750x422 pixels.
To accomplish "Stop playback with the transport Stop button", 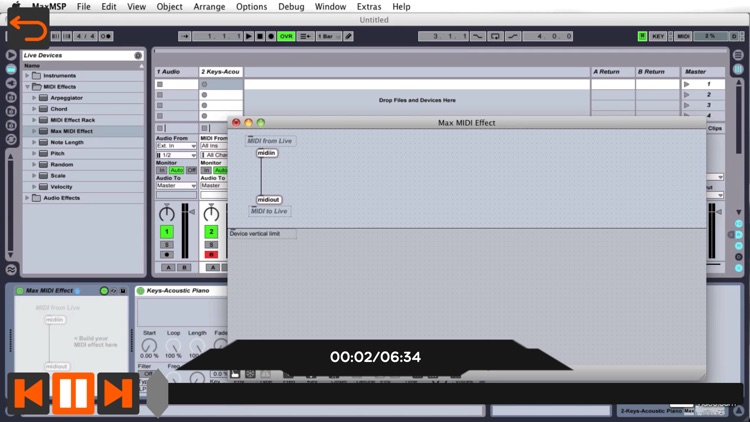I will (x=260, y=36).
